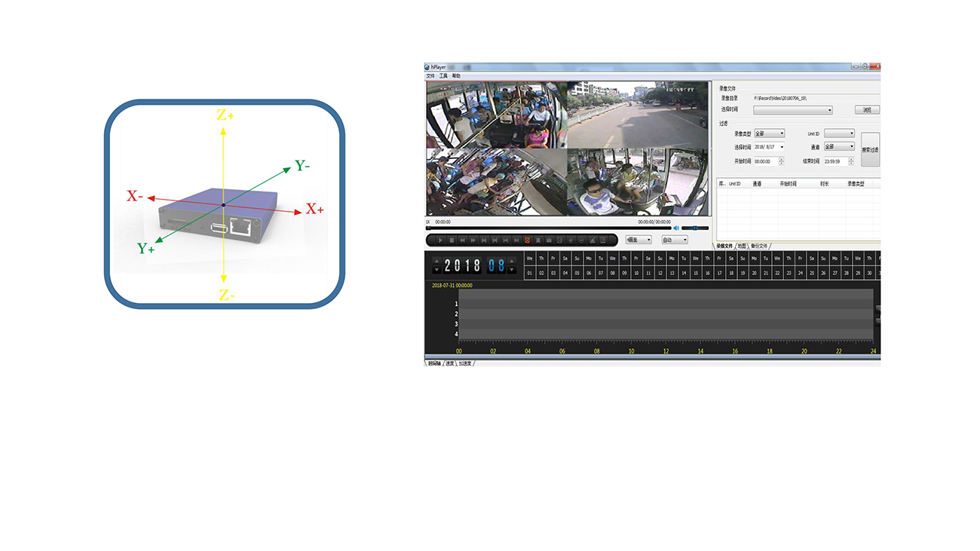Open the 自动 dropdown beside playback controls
Viewport: 980px width, 551px height.
pos(674,240)
